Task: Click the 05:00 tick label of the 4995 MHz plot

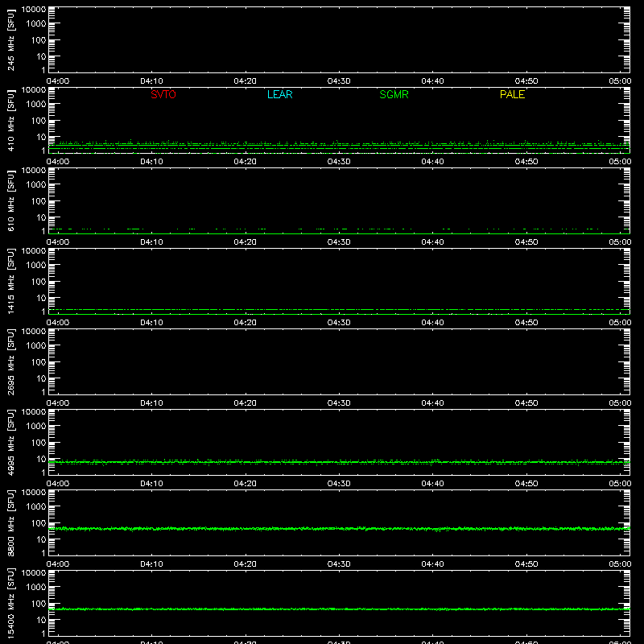Action: [620, 484]
